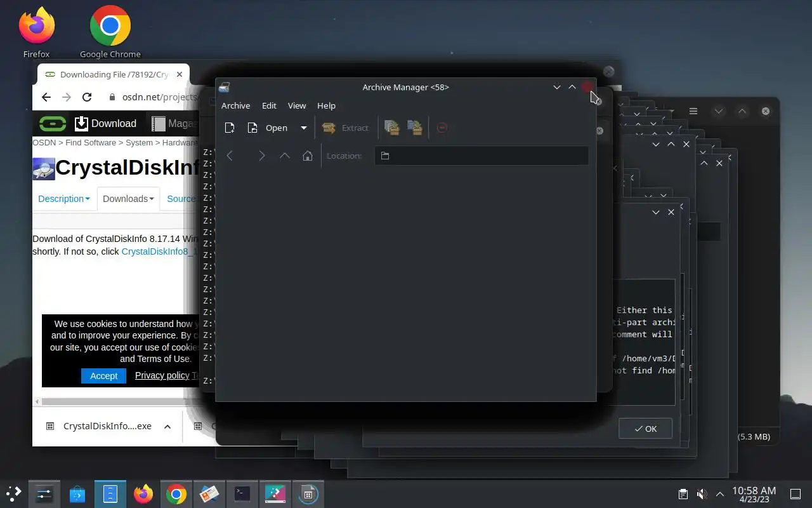Open the Help menu
812x508 pixels.
click(x=326, y=106)
